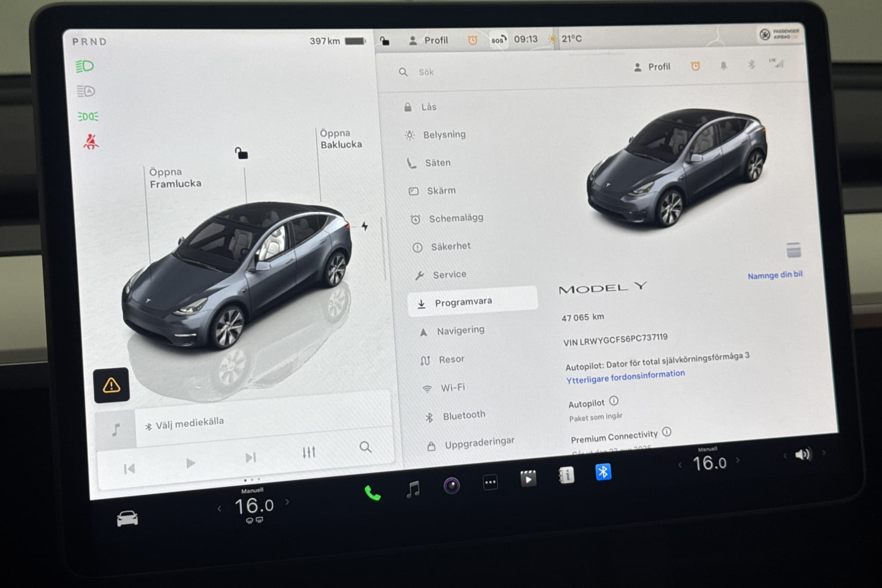
Task: Open the Skärm display menu
Action: click(x=432, y=191)
